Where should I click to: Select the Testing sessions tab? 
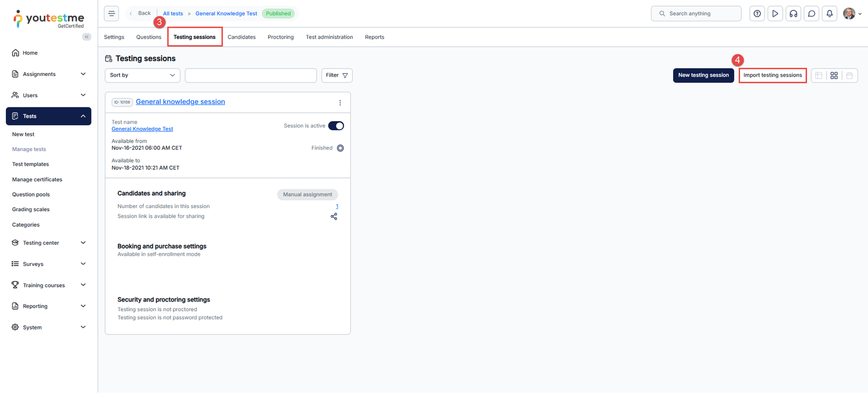pyautogui.click(x=195, y=37)
